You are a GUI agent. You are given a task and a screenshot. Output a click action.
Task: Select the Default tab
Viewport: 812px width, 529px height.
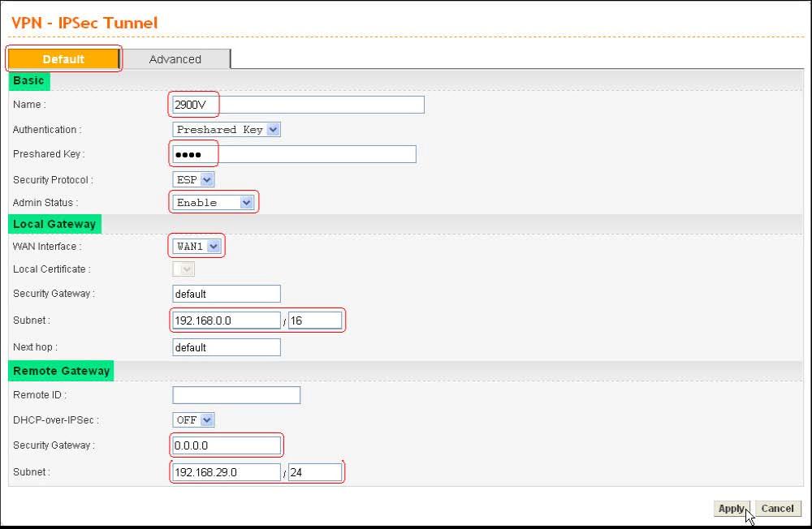coord(63,59)
